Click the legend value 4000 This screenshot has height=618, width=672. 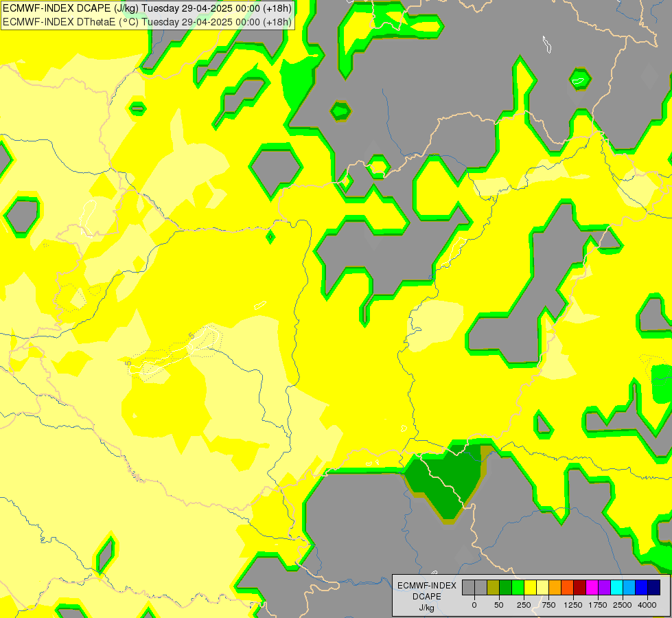647,605
